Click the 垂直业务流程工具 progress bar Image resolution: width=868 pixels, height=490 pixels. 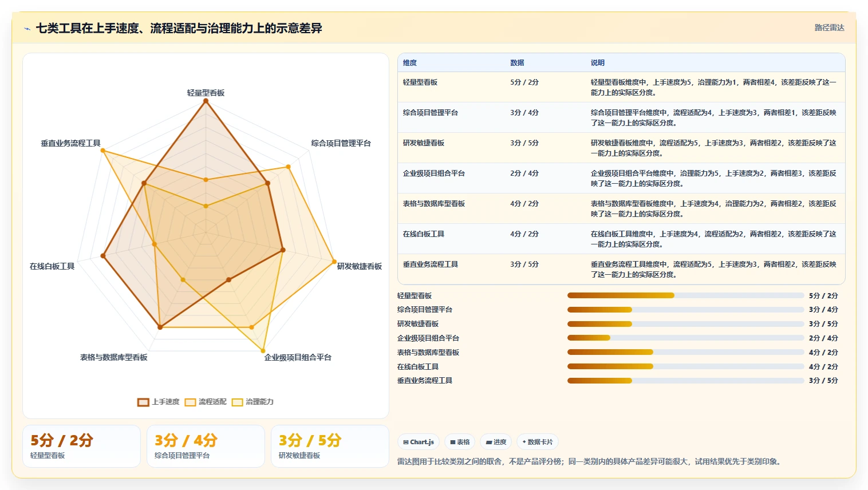685,381
